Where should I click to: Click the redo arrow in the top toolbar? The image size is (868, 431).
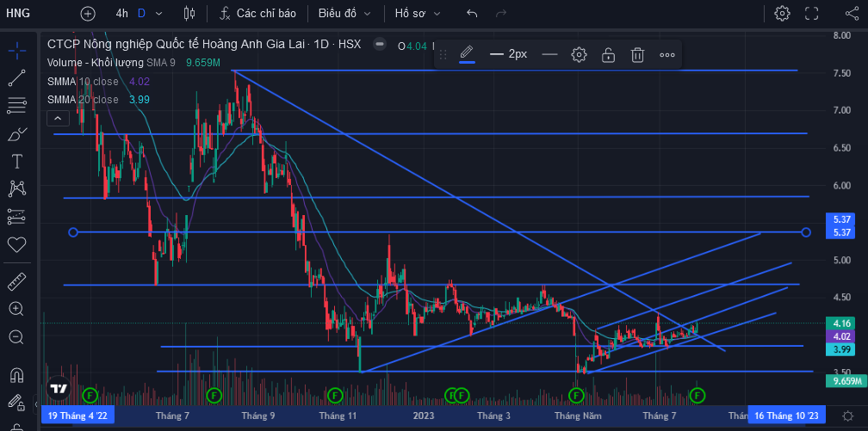pos(501,13)
